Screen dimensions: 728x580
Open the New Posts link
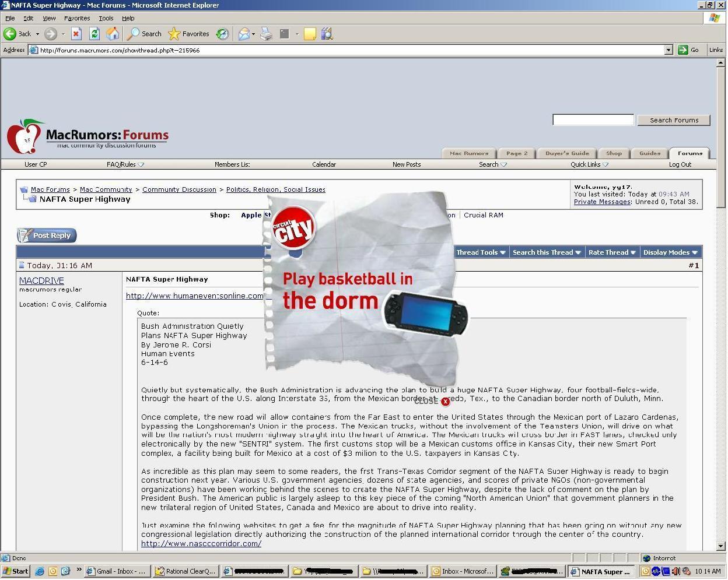pos(407,164)
